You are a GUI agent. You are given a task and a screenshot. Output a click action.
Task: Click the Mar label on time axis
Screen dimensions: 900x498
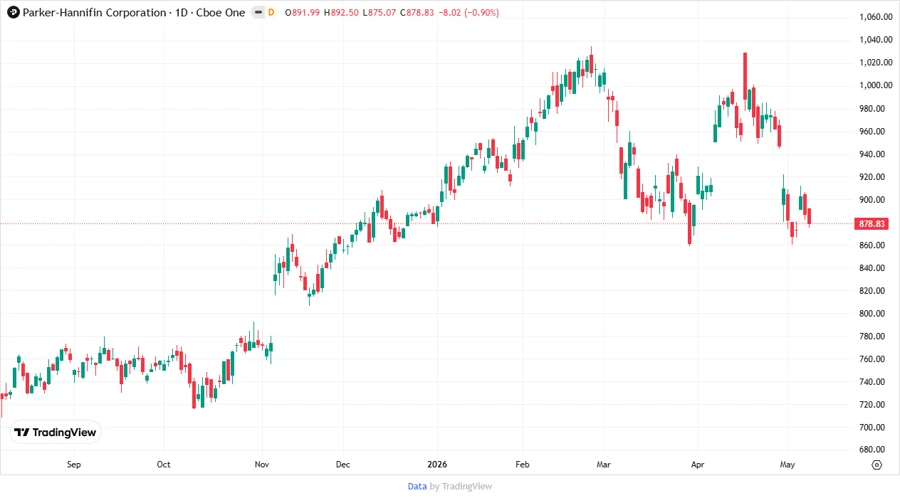click(x=603, y=464)
